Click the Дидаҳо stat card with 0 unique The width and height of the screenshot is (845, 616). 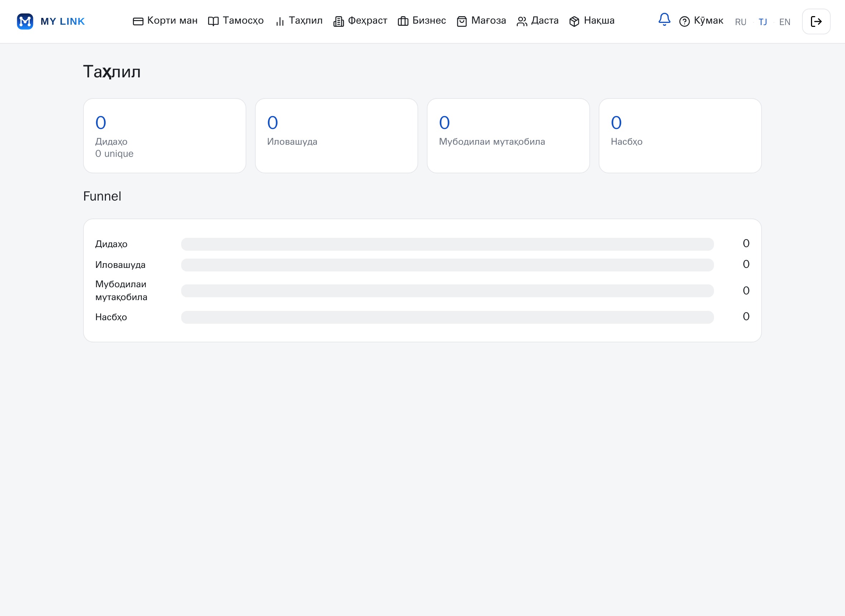(x=165, y=136)
